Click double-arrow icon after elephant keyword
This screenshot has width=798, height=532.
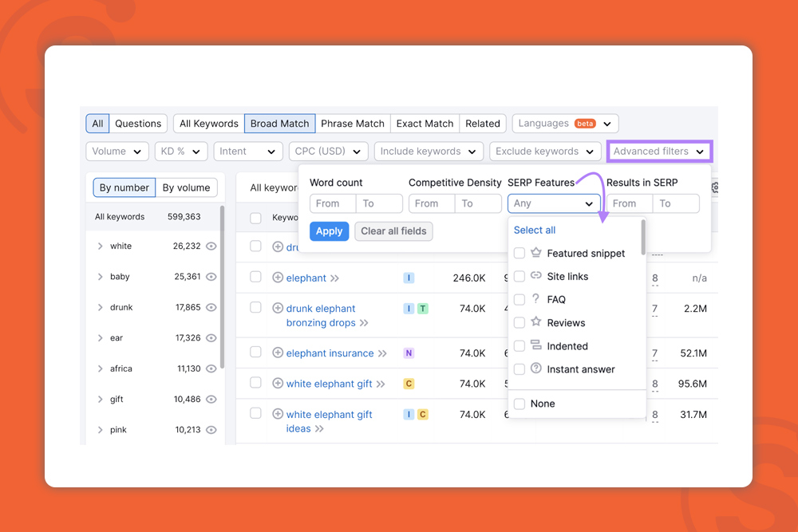coord(334,278)
